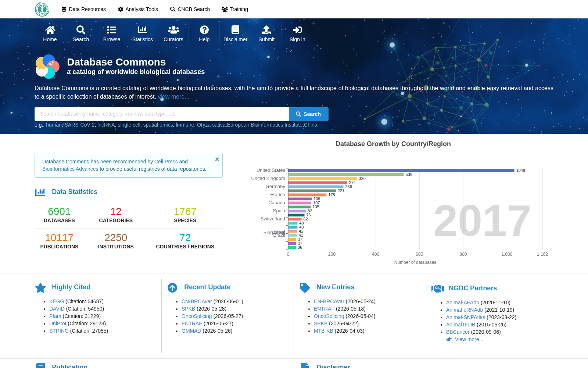Screen dimensions: 588x368
Task: Open the CNCB Search menu item
Action: click(x=190, y=9)
